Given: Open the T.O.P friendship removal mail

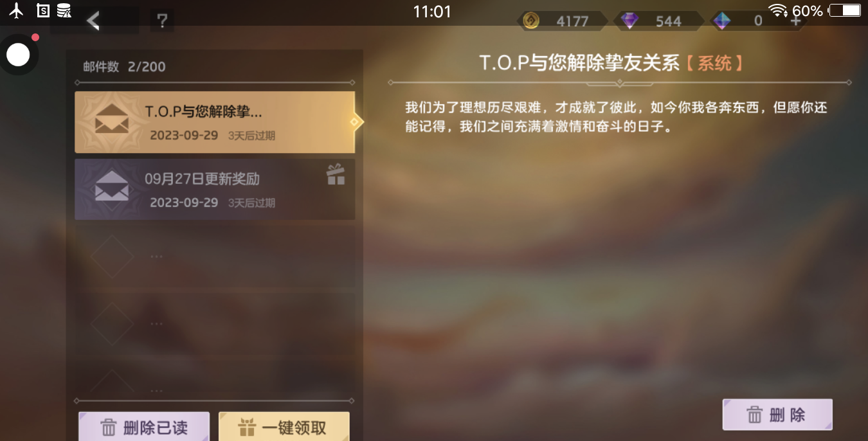Looking at the screenshot, I should [215, 122].
